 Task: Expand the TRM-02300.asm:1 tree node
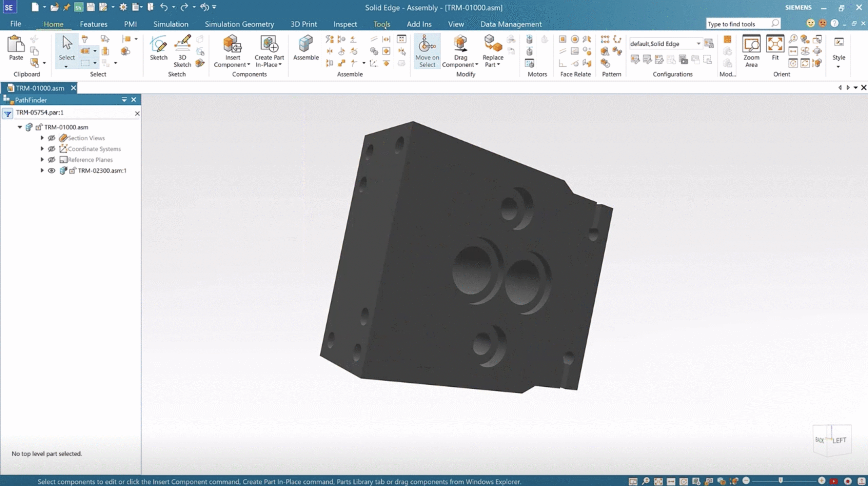[x=42, y=170]
